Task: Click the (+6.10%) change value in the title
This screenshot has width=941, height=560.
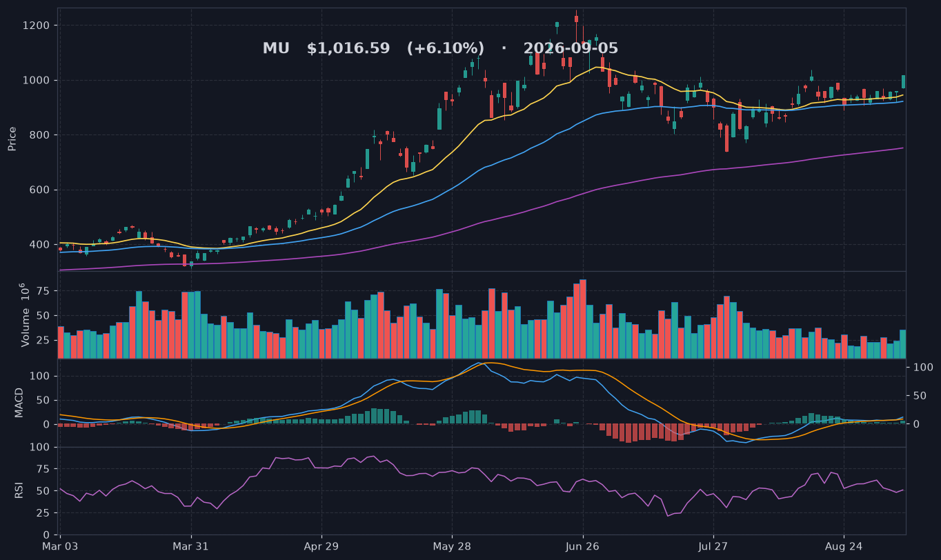Action: [x=446, y=49]
